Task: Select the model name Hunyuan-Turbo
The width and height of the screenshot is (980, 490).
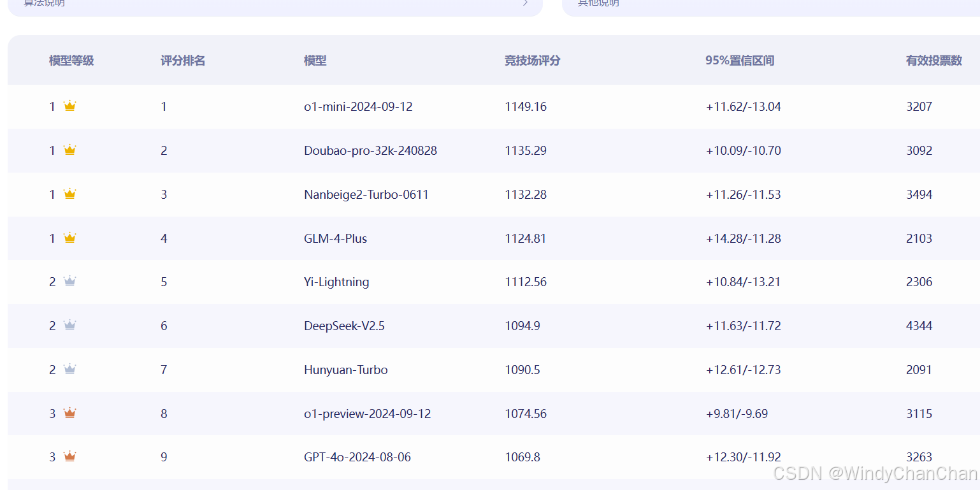Action: pyautogui.click(x=346, y=370)
